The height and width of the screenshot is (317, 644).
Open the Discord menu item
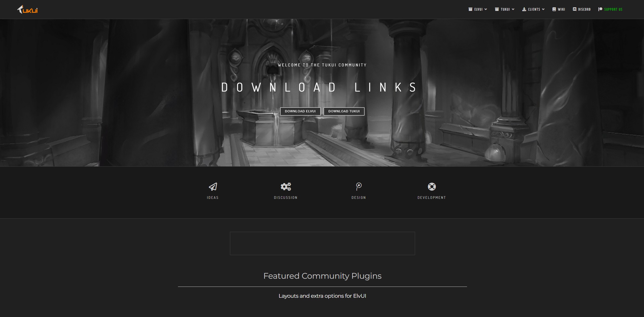584,9
